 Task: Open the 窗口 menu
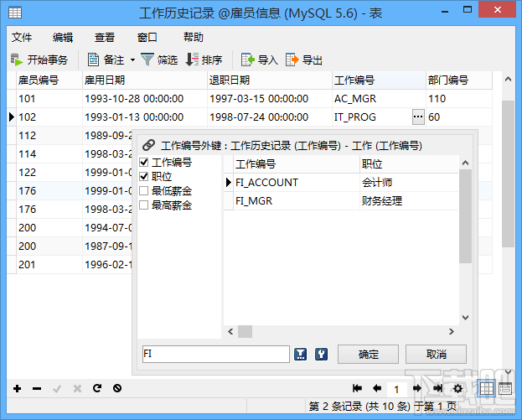[x=147, y=37]
